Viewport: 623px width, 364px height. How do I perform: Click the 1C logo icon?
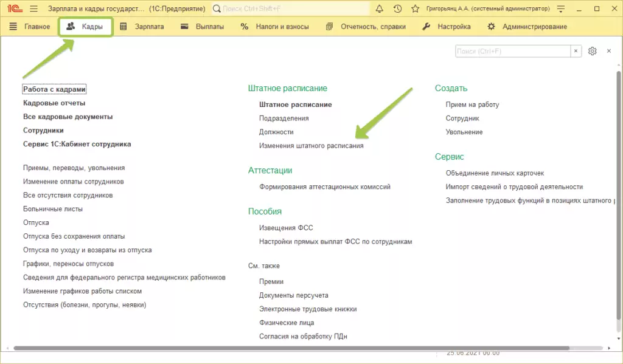tap(13, 9)
